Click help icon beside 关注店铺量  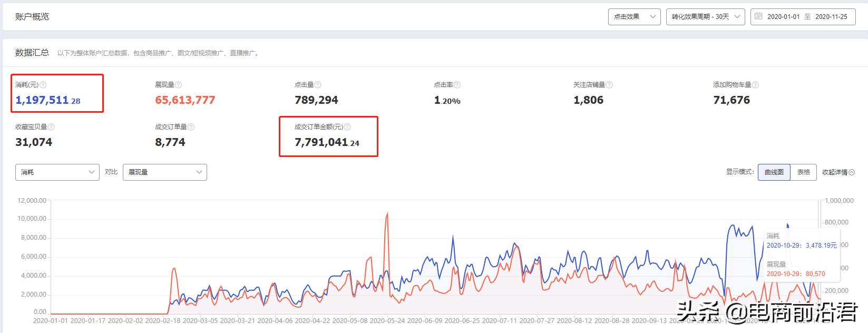(609, 85)
